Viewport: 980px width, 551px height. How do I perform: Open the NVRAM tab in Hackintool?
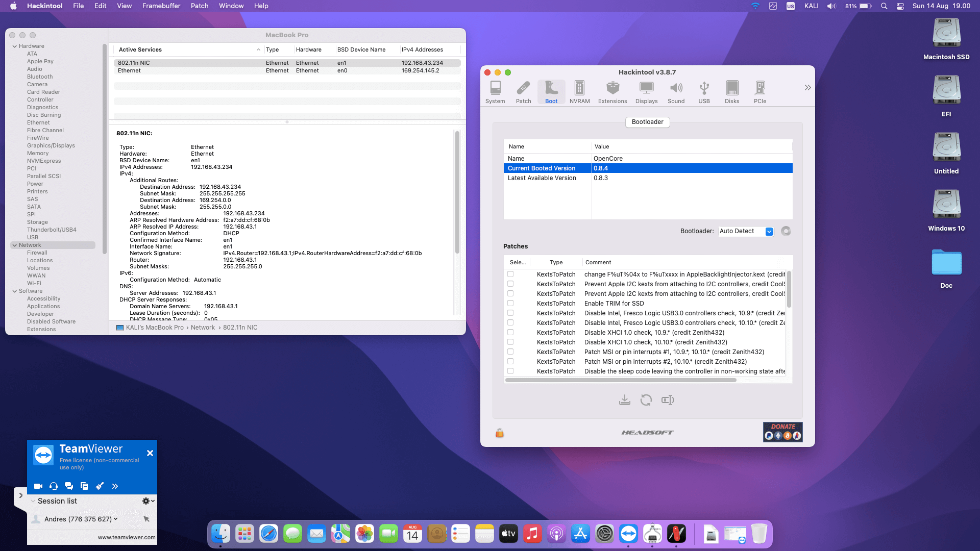[x=579, y=92]
